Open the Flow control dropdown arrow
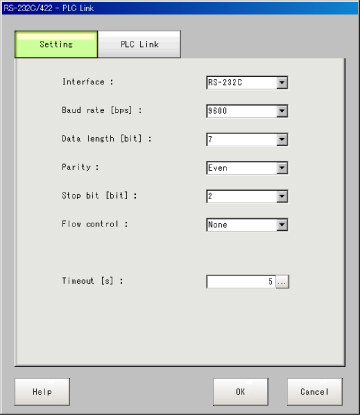 (x=282, y=225)
